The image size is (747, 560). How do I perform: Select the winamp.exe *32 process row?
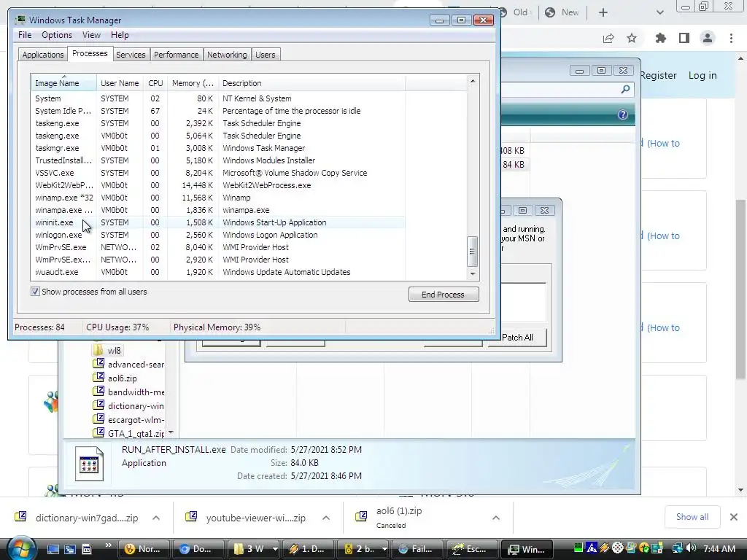[219, 198]
